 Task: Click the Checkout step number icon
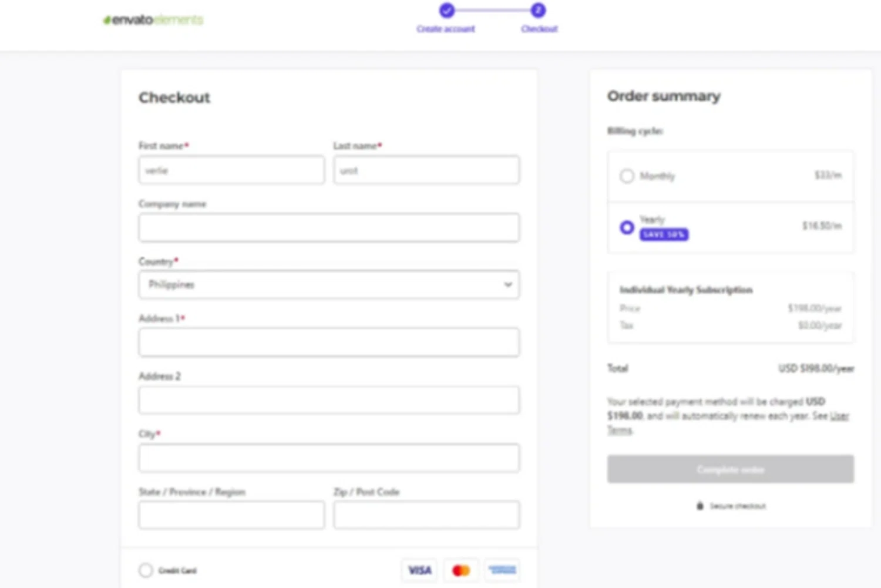pyautogui.click(x=538, y=10)
